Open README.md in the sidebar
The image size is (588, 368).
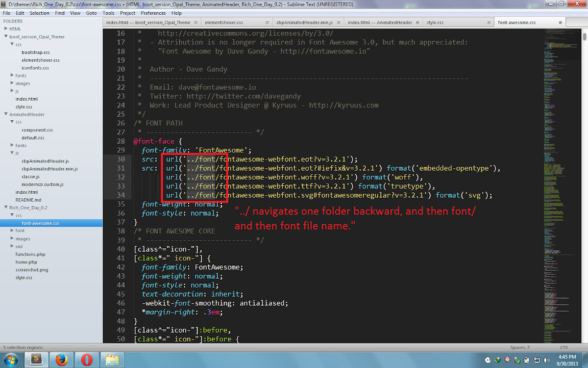[28, 200]
